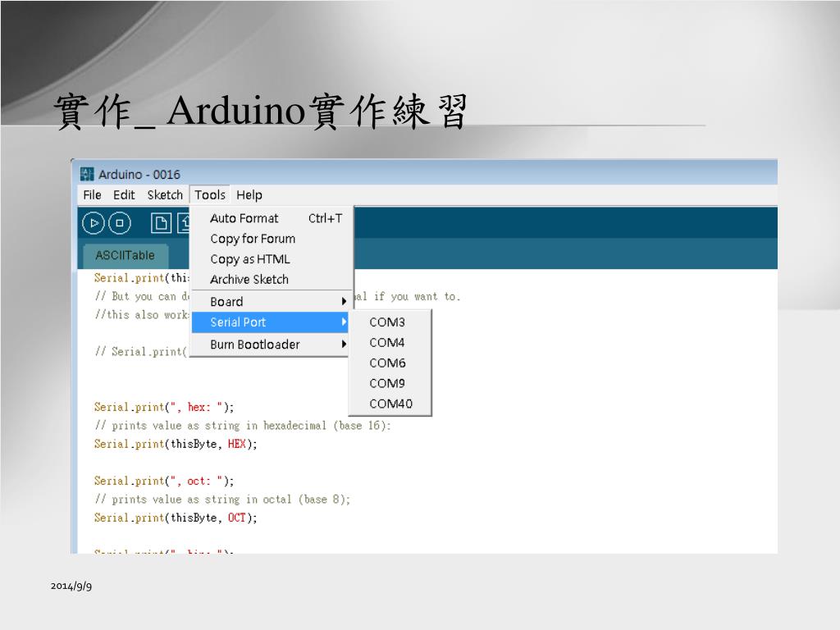This screenshot has height=630, width=840.
Task: Click the New sketch page icon
Action: coord(161,223)
